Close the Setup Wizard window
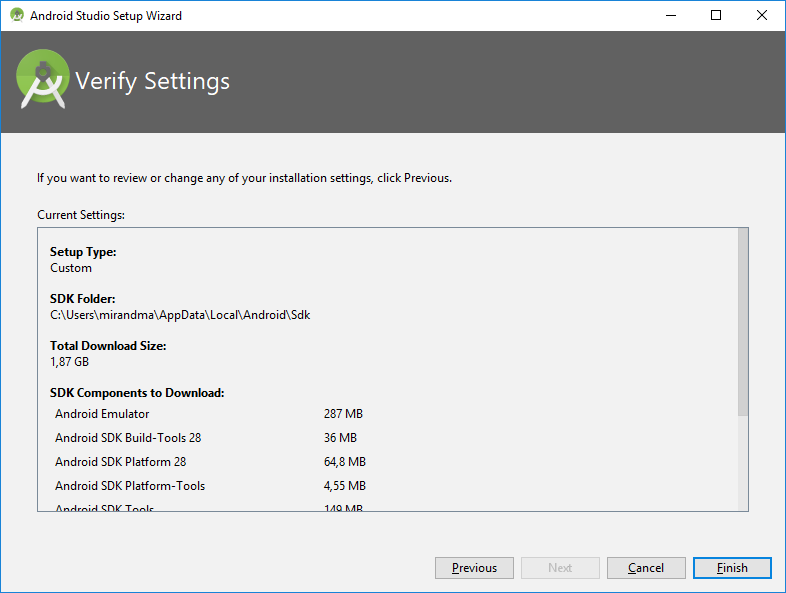 [762, 16]
